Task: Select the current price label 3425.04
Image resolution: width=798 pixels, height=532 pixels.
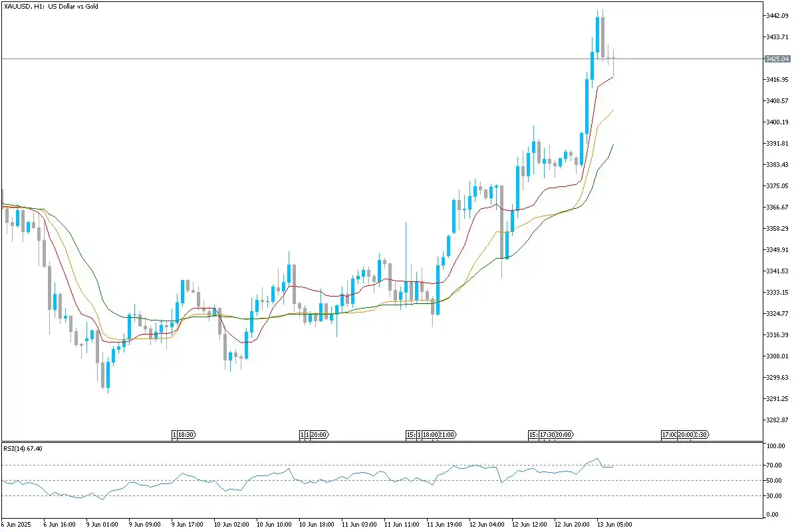Action: click(x=776, y=59)
